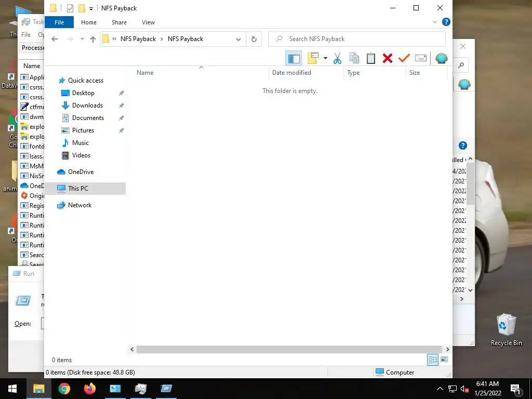Viewport: 532px width, 399px height.
Task: Sort by the Size column header
Action: [x=427, y=73]
